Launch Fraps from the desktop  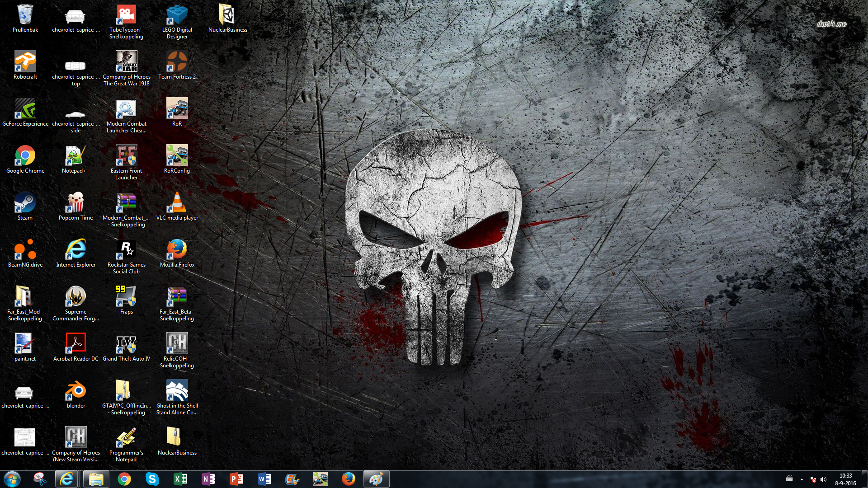tap(127, 300)
